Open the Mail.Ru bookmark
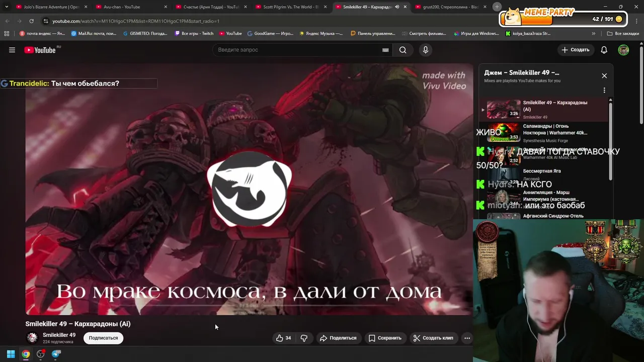The image size is (644, 362). pyautogui.click(x=94, y=34)
